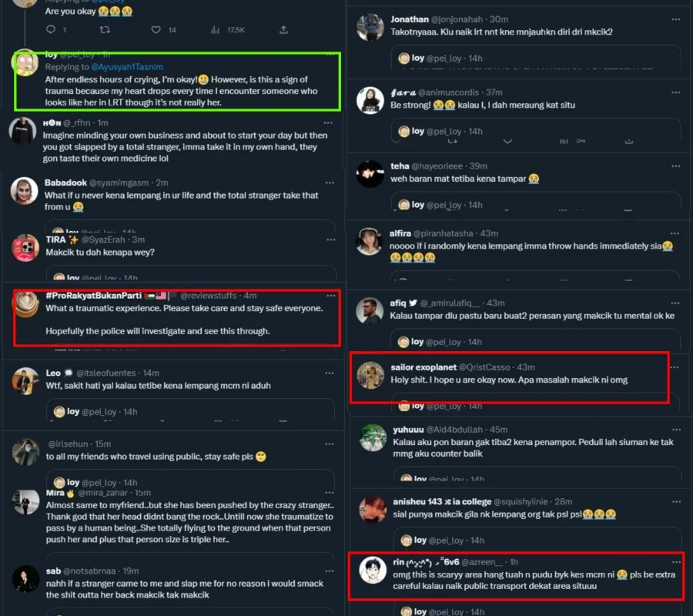The image size is (693, 616).
Task: Open the profile name "sailor exoplanet"
Action: coord(423,367)
